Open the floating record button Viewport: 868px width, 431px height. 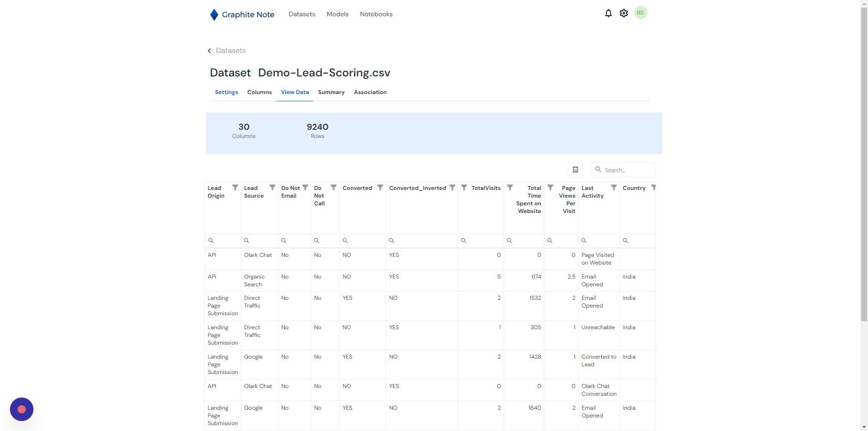coord(22,409)
